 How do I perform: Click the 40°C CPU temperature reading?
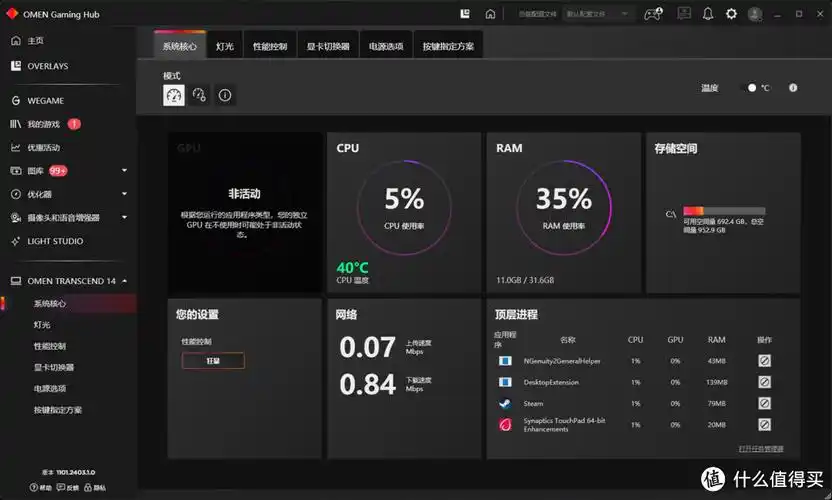coord(352,268)
